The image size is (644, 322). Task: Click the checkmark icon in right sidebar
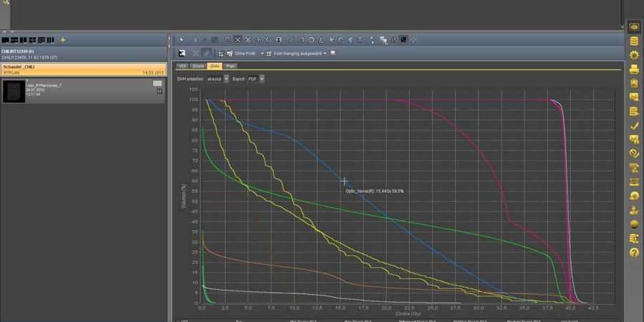634,126
